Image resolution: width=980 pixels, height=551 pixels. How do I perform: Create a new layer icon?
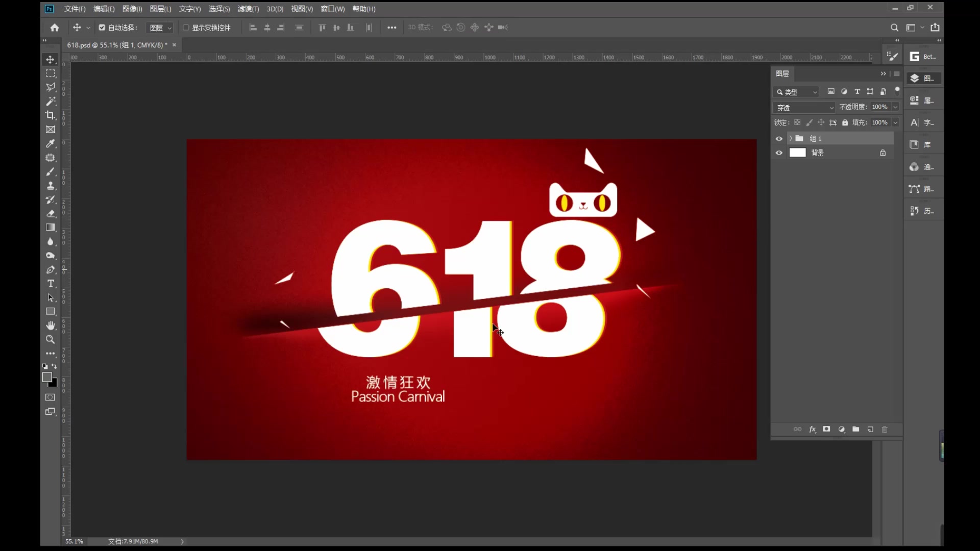click(870, 430)
